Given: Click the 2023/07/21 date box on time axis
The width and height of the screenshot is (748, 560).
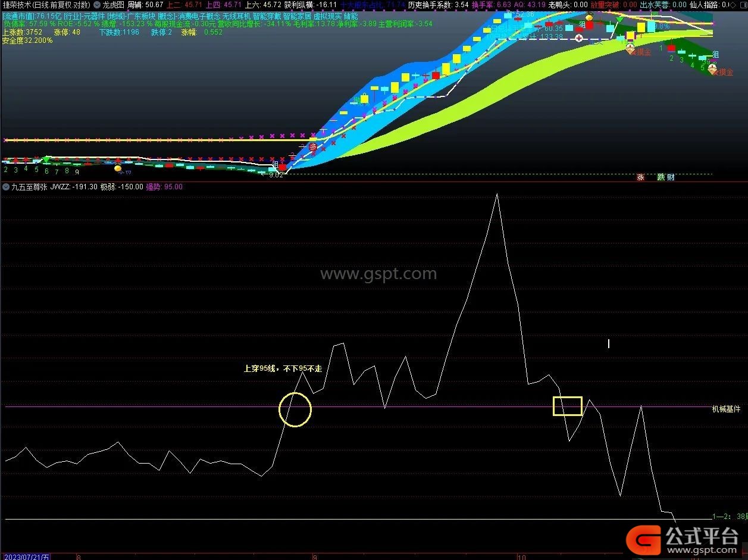Looking at the screenshot, I should click(26, 556).
